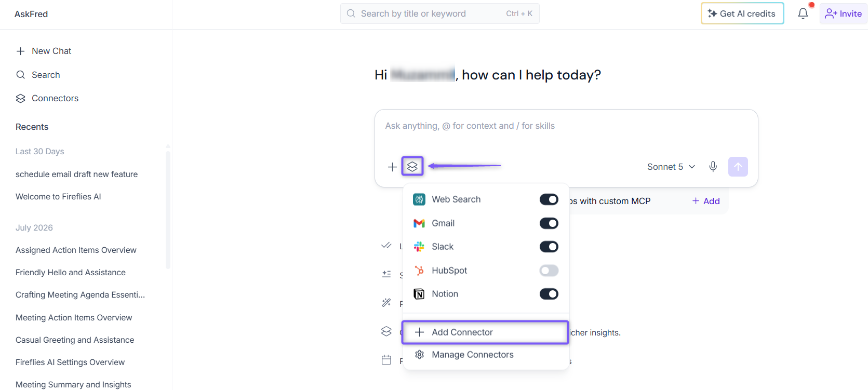This screenshot has height=390, width=868.
Task: Click the calendar suggestion icon
Action: 386,360
